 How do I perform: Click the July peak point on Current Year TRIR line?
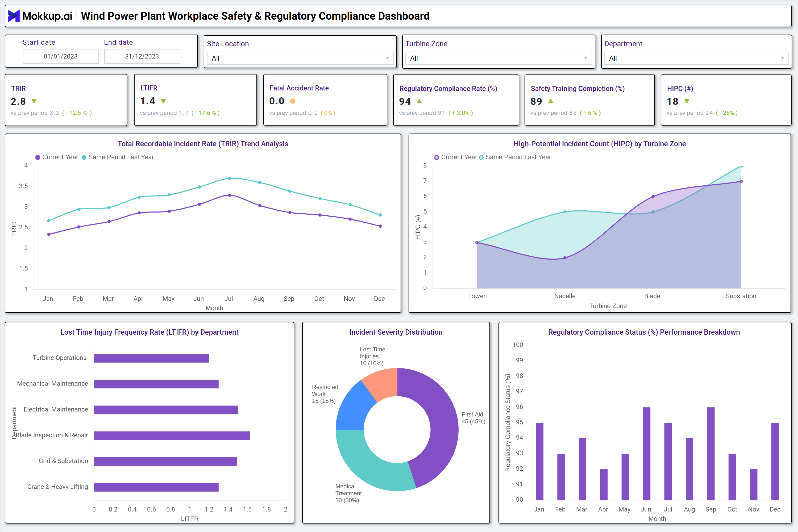pyautogui.click(x=230, y=195)
